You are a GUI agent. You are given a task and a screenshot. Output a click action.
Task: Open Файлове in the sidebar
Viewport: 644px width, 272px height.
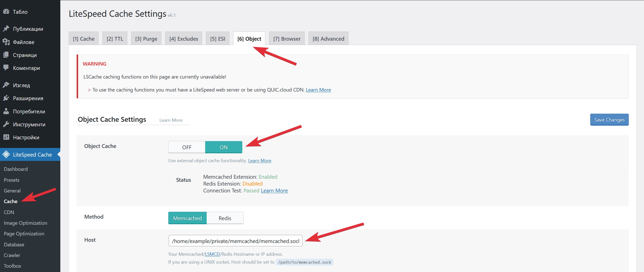30,42
